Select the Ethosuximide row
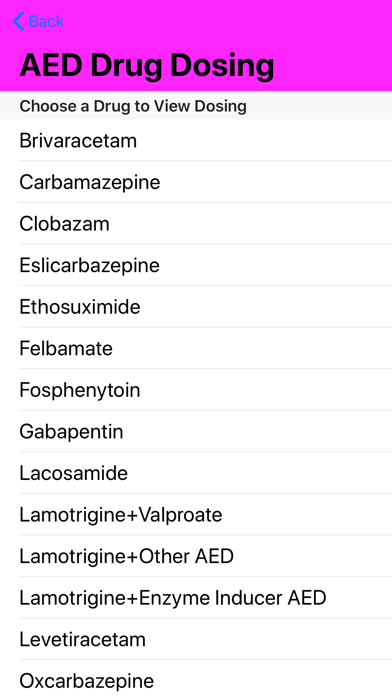 click(196, 307)
